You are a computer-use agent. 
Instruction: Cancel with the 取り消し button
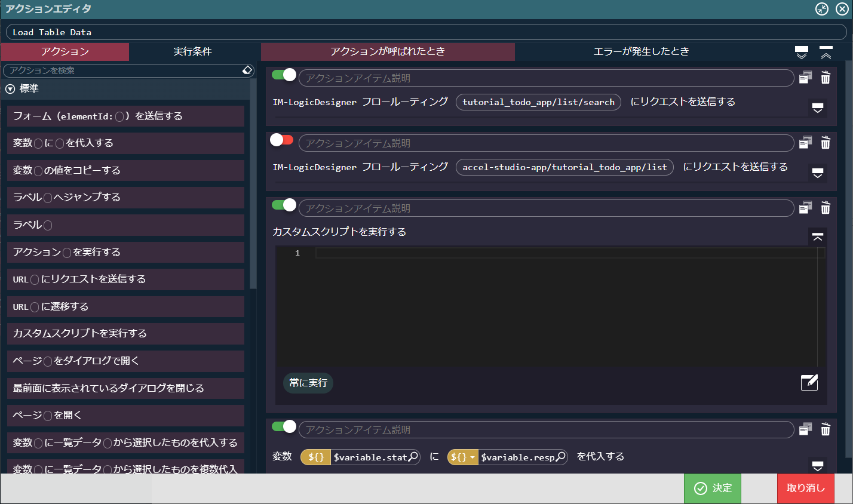coord(806,488)
